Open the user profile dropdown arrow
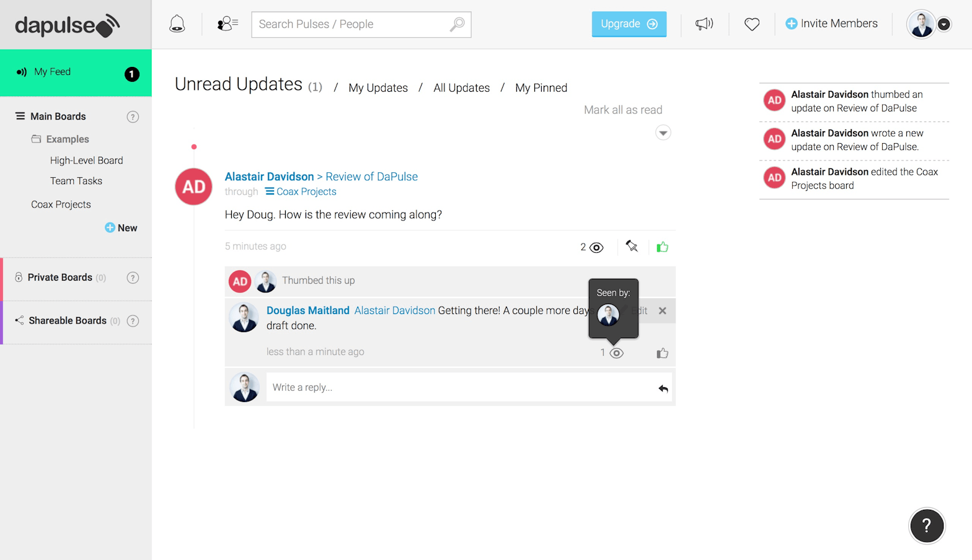972x560 pixels. [x=943, y=24]
